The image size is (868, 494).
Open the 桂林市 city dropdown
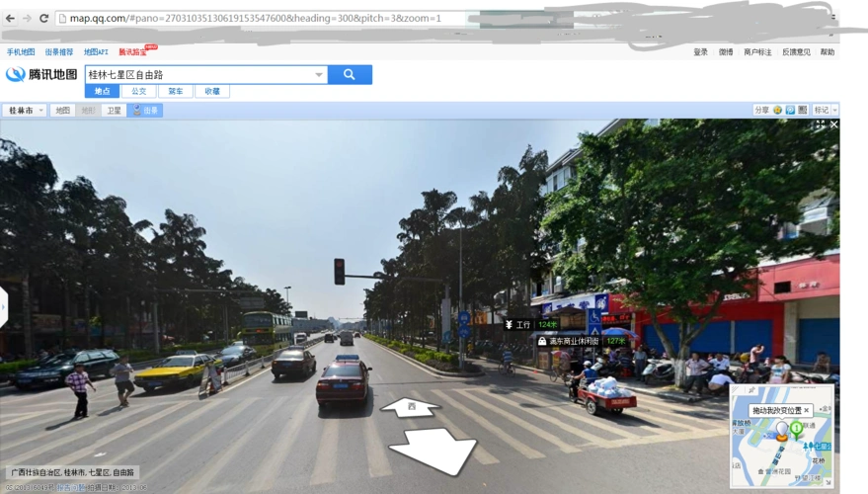[26, 111]
